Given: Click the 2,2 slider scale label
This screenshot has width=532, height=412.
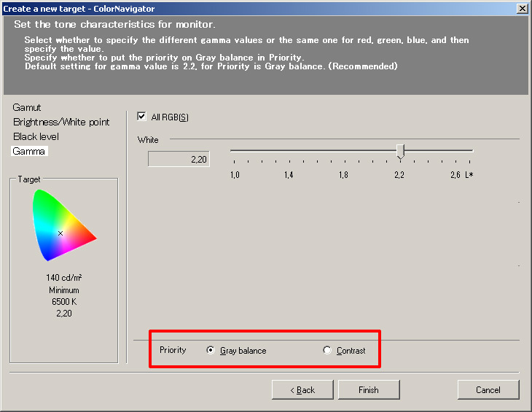Looking at the screenshot, I should [399, 175].
